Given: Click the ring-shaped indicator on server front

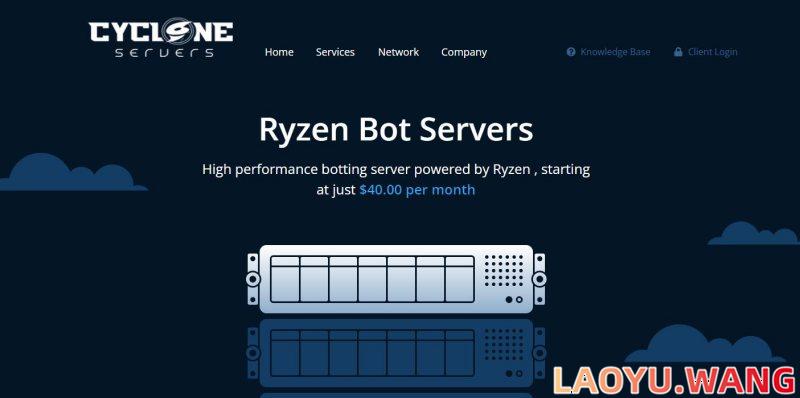Looking at the screenshot, I should pos(519,300).
